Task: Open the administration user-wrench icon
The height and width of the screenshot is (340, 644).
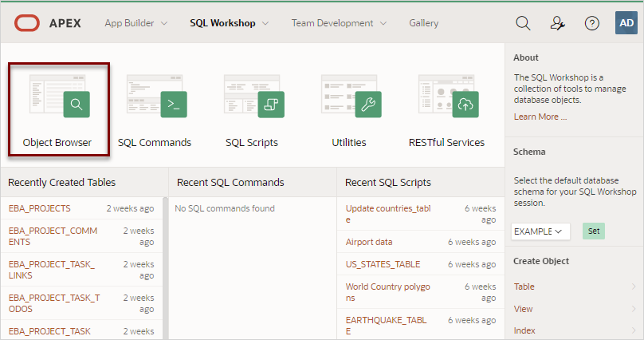Action: [557, 23]
